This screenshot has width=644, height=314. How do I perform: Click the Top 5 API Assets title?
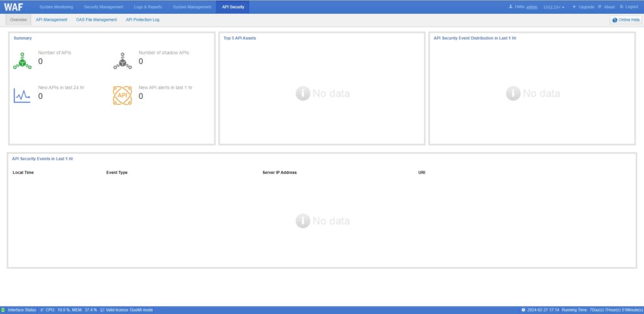pyautogui.click(x=240, y=38)
